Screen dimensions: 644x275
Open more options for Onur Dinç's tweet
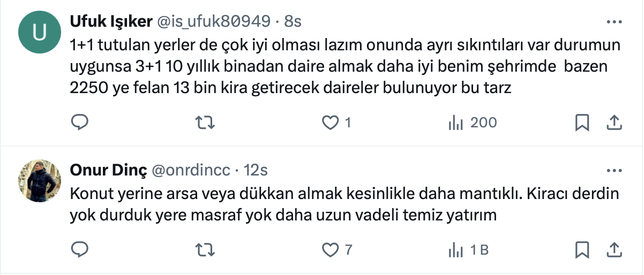(613, 171)
